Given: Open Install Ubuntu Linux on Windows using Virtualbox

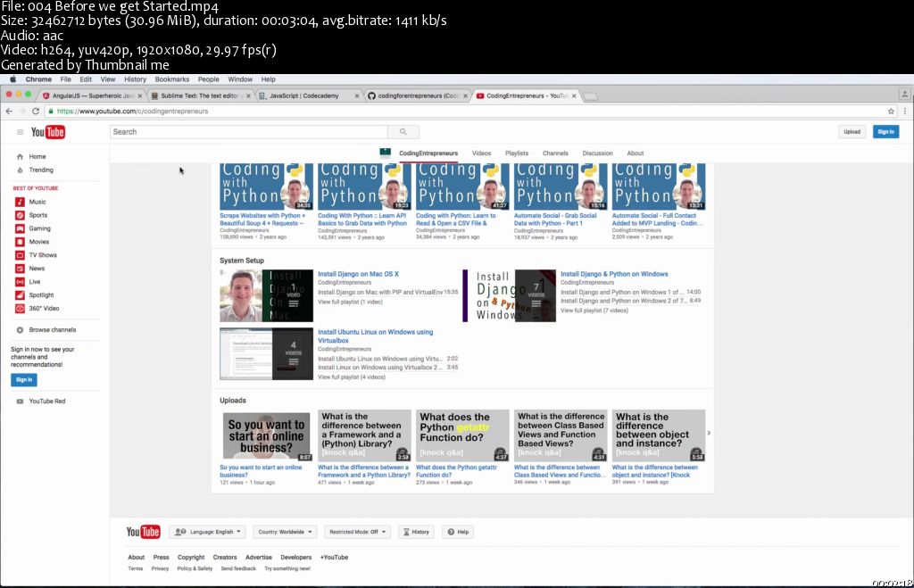Looking at the screenshot, I should point(376,336).
